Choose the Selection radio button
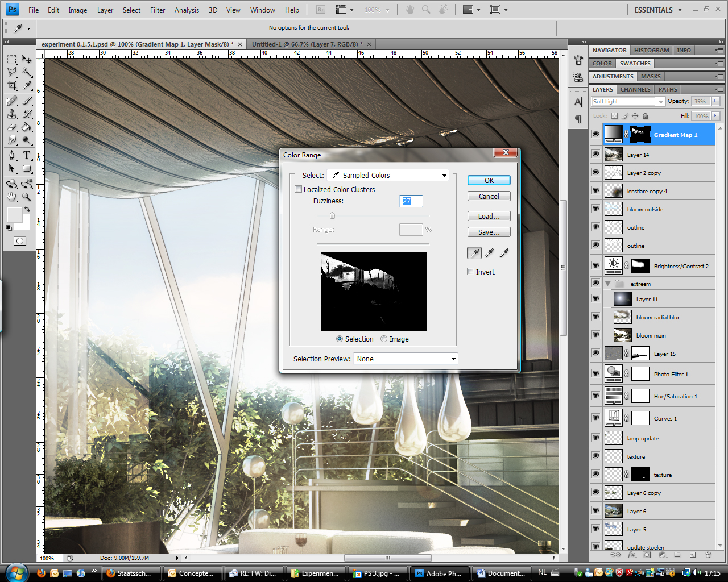 340,339
